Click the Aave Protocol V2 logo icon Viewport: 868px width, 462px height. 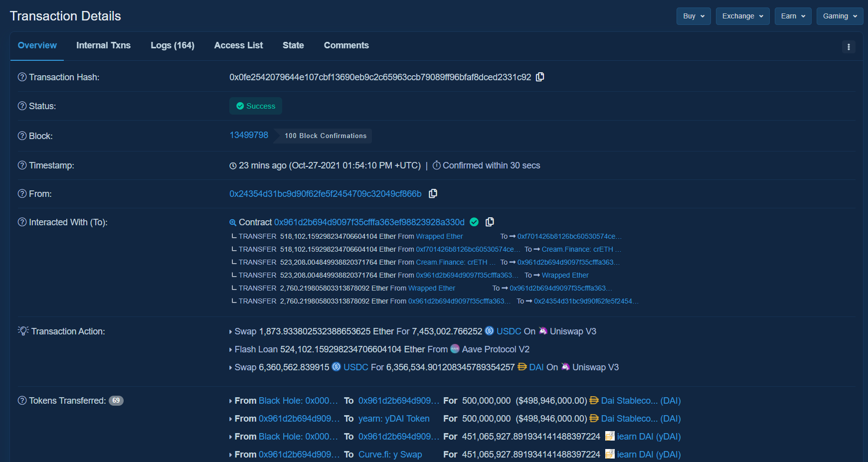tap(455, 349)
